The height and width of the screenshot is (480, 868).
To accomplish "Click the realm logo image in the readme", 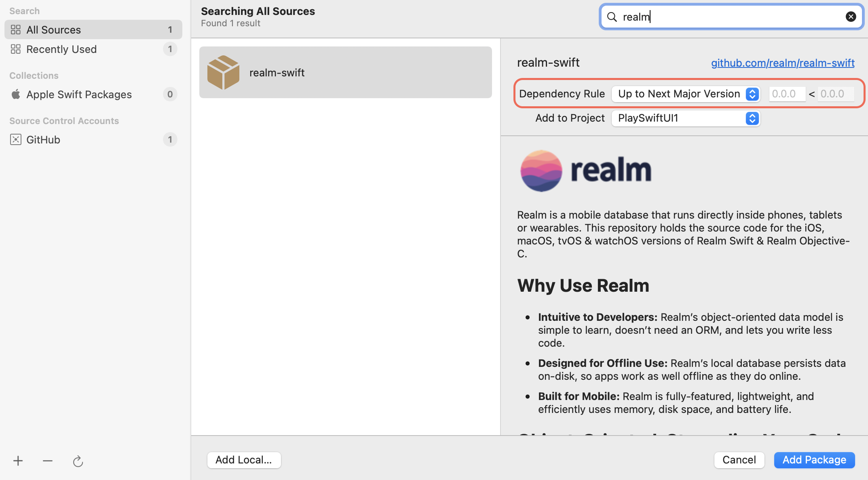I will point(586,171).
